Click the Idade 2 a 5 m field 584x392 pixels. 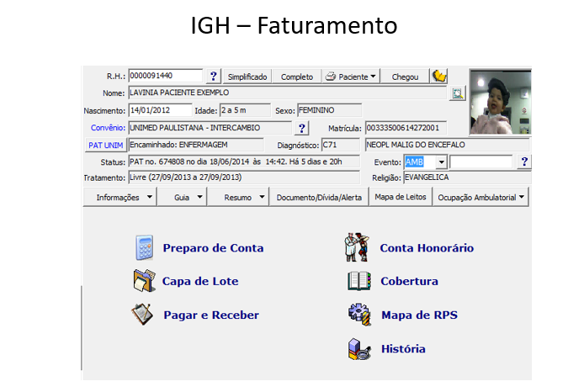tap(245, 110)
